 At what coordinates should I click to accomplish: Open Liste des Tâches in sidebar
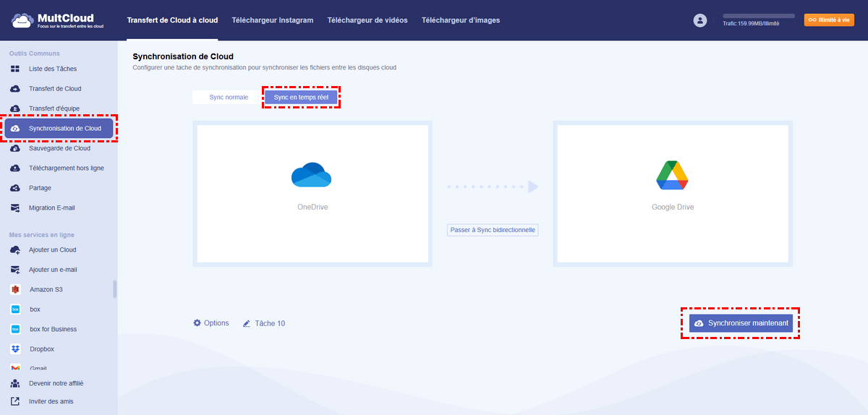point(53,69)
